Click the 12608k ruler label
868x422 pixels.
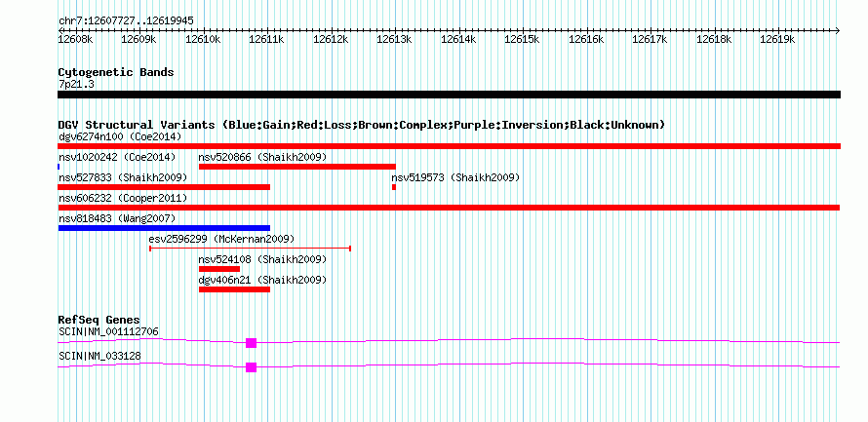point(75,39)
